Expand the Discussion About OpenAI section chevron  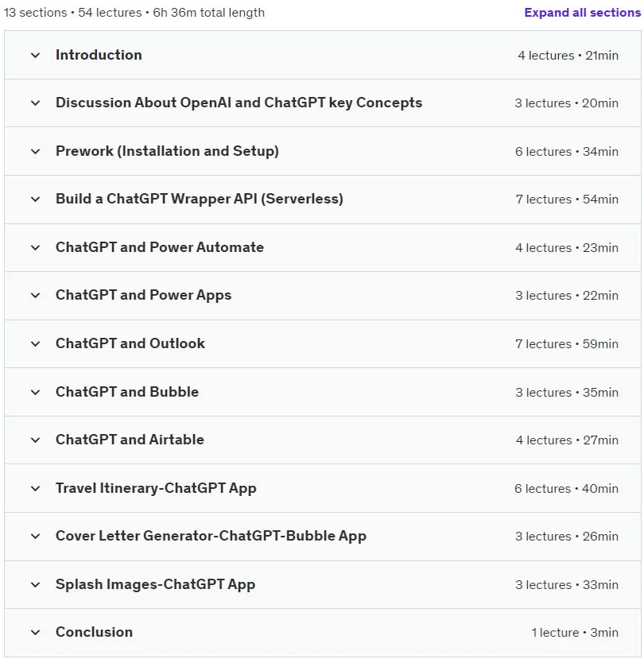pos(35,103)
